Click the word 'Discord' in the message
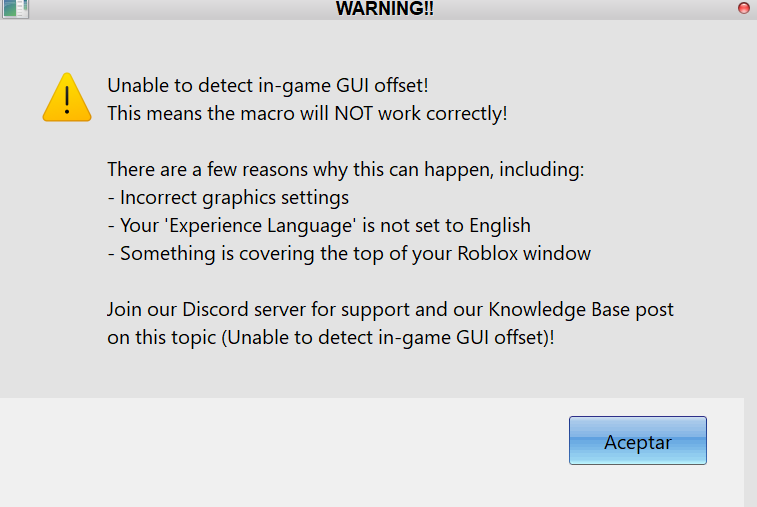This screenshot has width=757, height=507. [213, 309]
